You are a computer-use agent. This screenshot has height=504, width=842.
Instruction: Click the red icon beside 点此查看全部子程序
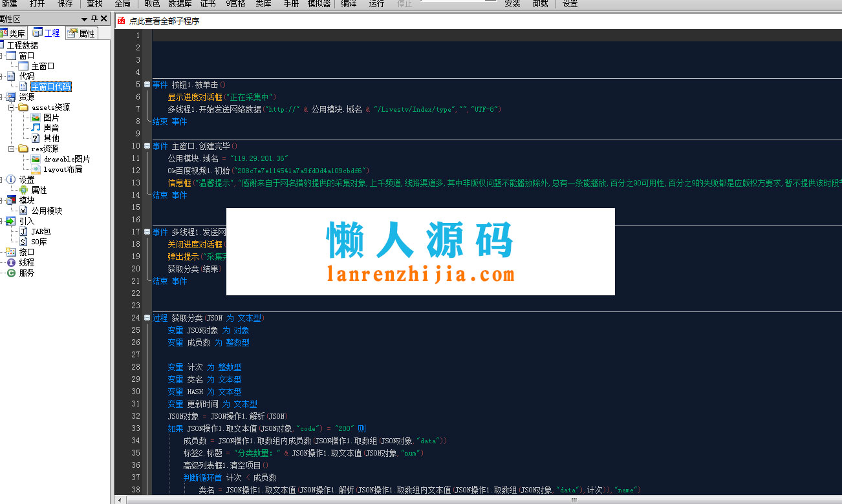(x=121, y=21)
